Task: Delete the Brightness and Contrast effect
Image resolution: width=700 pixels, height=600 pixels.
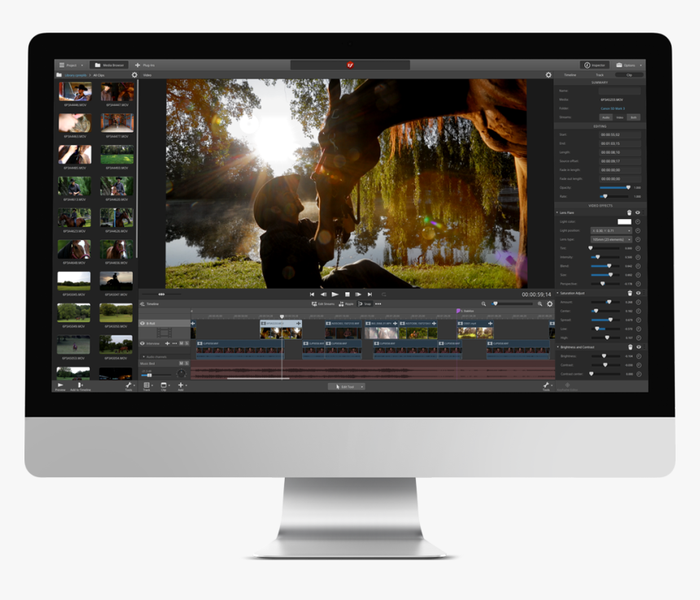Action: tap(630, 347)
